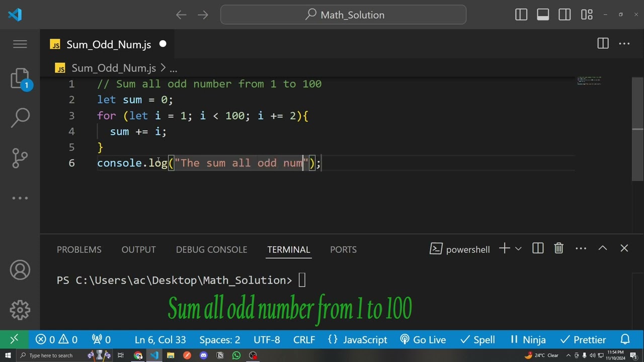Open Task View on the taskbar
Image resolution: width=644 pixels, height=362 pixels.
coord(121,355)
